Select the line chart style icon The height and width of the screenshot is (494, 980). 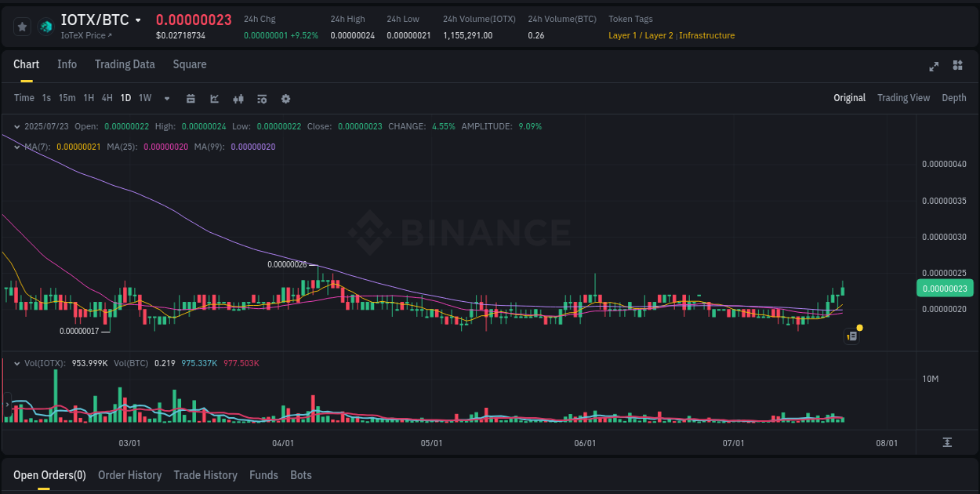214,98
